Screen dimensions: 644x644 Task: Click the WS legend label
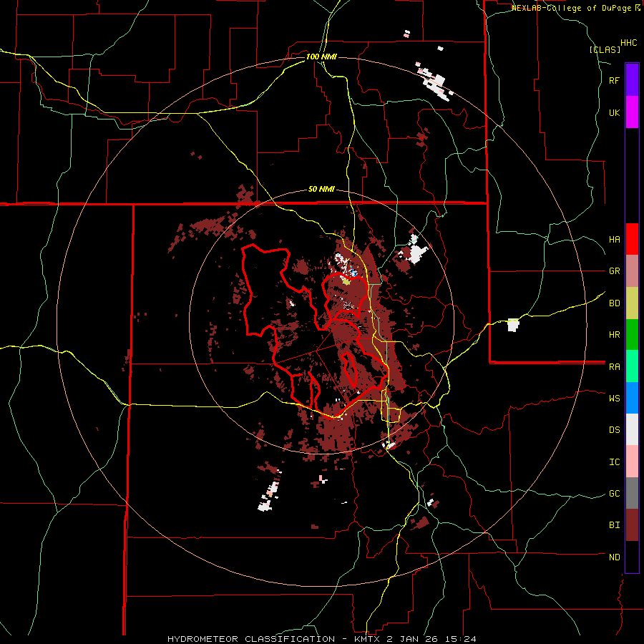coord(614,399)
